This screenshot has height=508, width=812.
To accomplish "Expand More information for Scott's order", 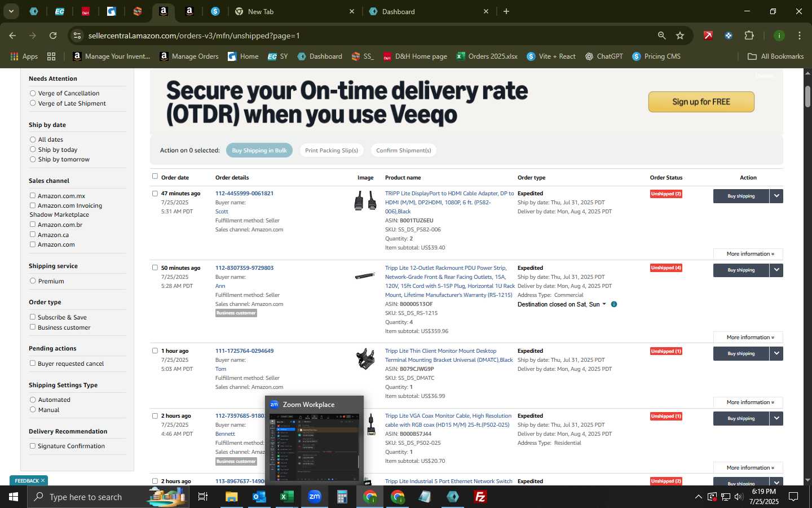I will 748,254.
